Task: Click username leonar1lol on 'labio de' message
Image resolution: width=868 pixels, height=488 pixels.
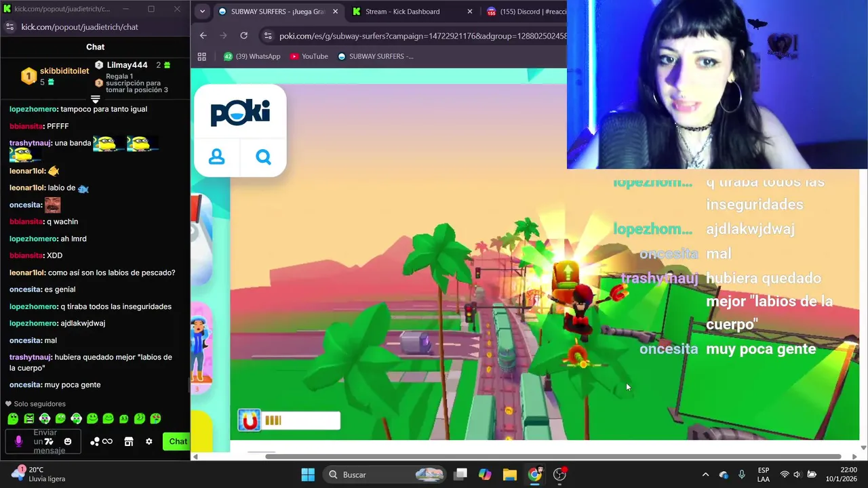Action: coord(26,188)
